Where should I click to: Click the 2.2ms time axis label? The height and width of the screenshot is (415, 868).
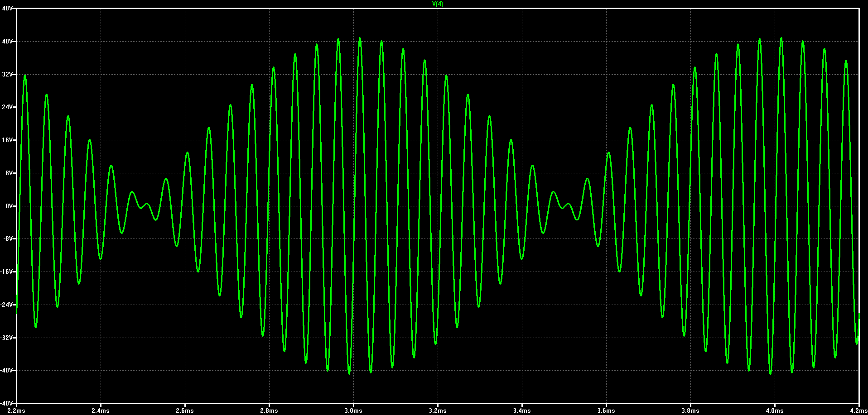(16, 410)
